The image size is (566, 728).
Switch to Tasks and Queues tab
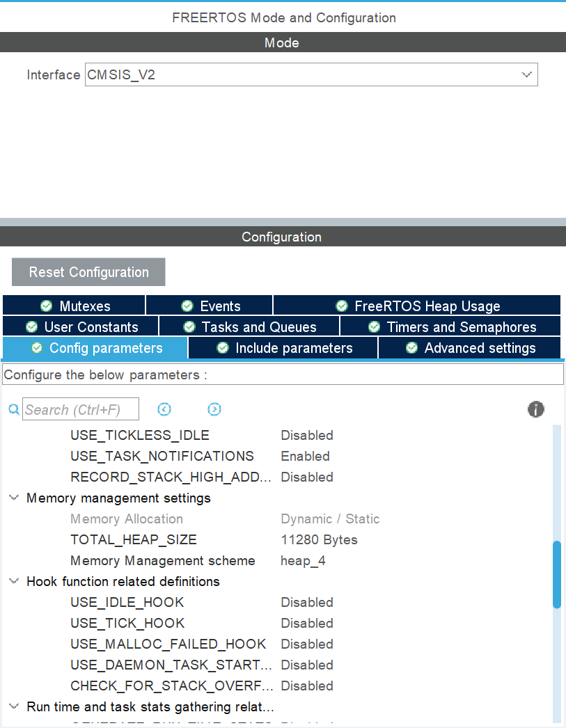pos(249,327)
